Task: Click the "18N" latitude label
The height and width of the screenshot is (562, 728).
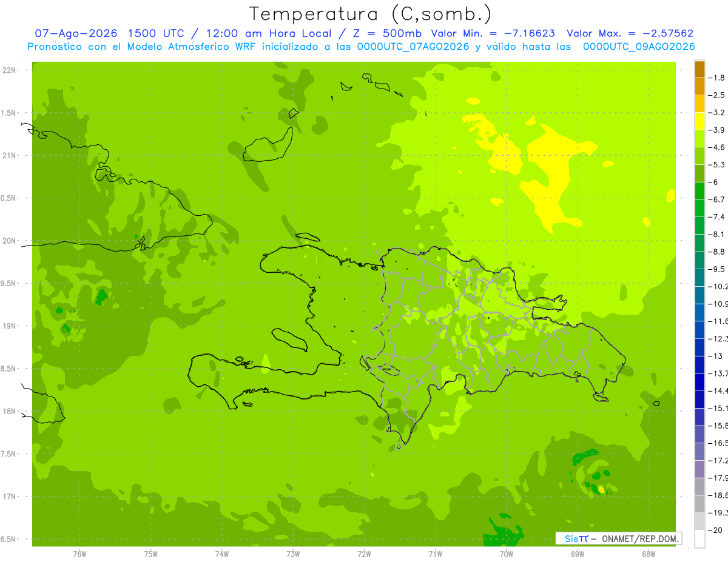Action: pos(9,411)
